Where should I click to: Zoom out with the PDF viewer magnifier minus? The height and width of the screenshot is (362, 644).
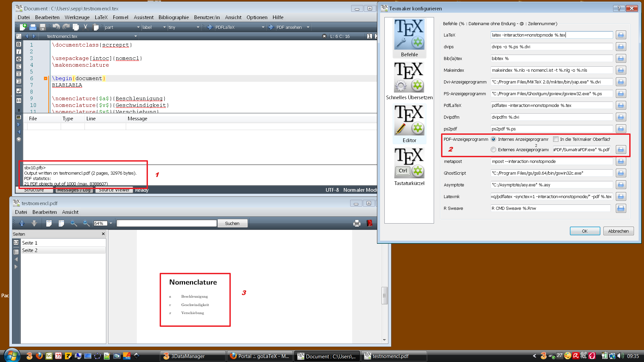coord(86,223)
